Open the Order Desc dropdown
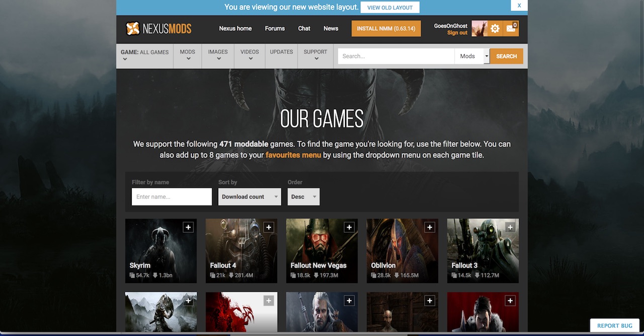Viewport: 644px width, 336px height. coord(303,197)
